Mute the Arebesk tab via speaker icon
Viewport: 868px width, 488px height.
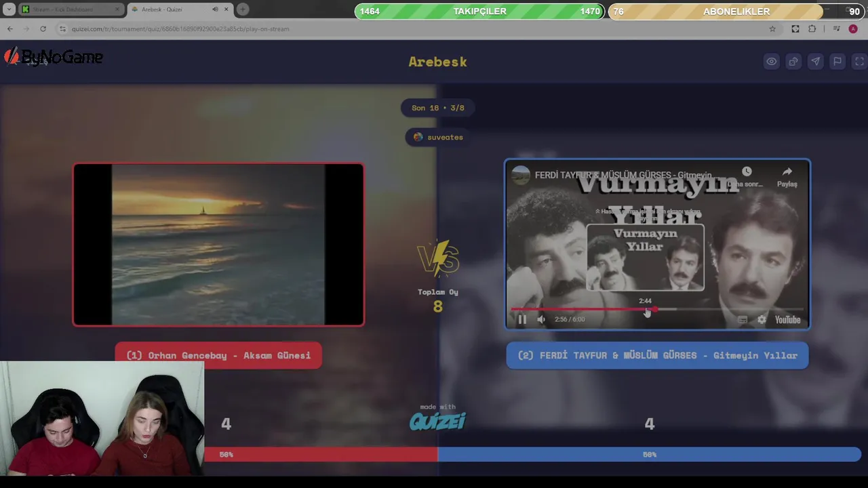tap(215, 9)
